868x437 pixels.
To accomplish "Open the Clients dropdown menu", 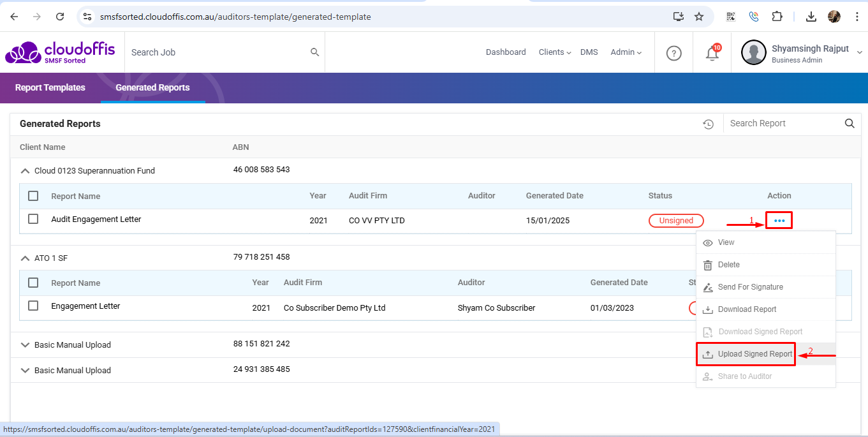I will pos(555,52).
